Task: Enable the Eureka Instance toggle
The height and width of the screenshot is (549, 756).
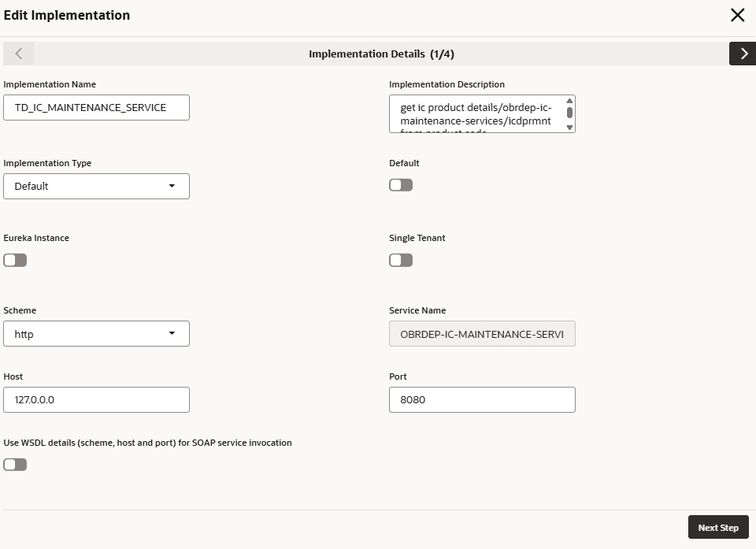Action: pos(15,260)
